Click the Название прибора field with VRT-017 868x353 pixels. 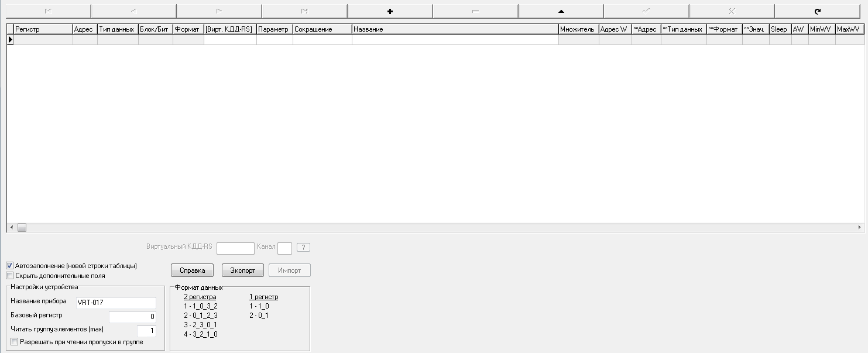(x=116, y=303)
